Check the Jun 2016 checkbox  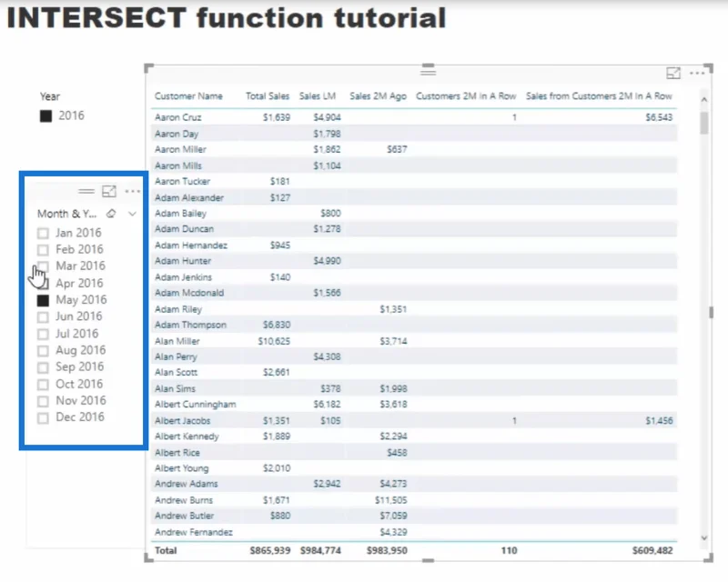[43, 316]
